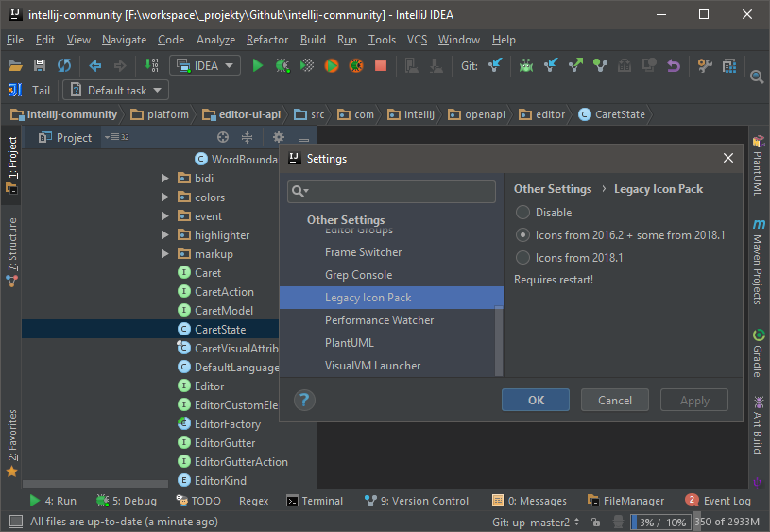
Task: Navigate forward with the grey right arrow
Action: point(120,65)
